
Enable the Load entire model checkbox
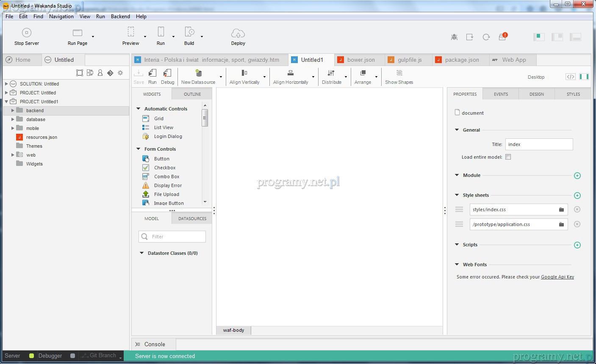click(508, 157)
